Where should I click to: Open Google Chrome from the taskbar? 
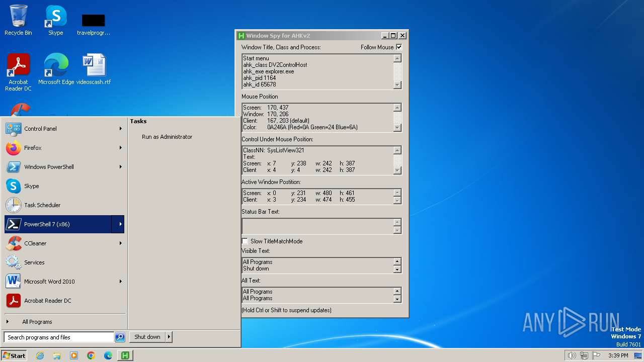coord(91,355)
